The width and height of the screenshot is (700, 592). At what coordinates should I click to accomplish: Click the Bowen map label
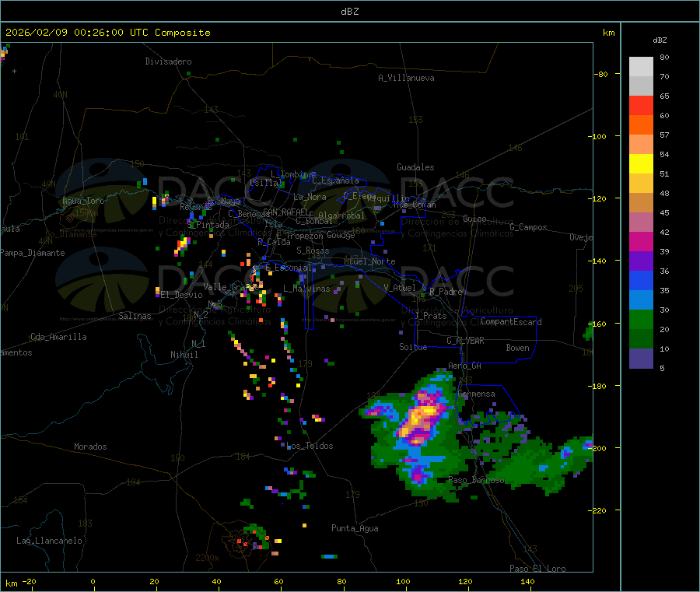[x=517, y=348]
